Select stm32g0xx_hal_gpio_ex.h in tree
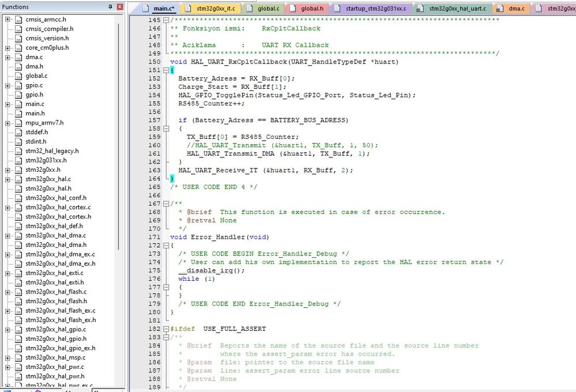The width and height of the screenshot is (576, 392). (60, 348)
